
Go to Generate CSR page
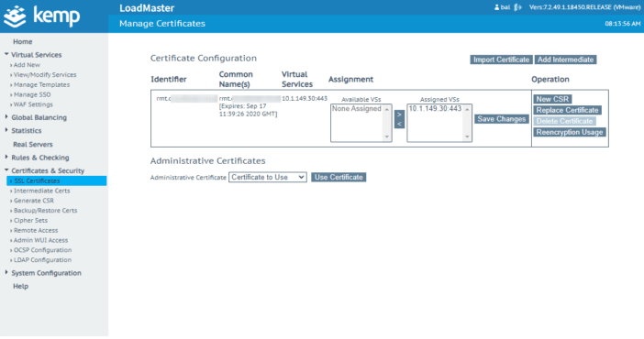[x=34, y=201]
